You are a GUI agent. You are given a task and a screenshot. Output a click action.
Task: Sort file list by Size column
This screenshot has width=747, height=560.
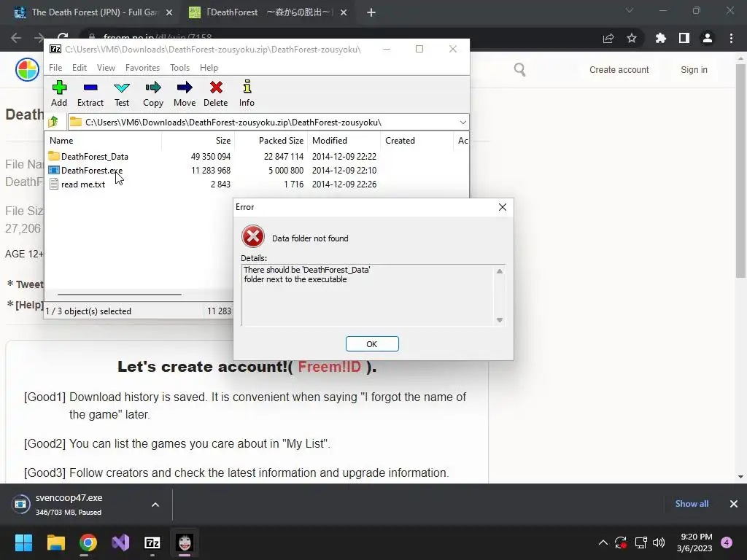pos(198,141)
